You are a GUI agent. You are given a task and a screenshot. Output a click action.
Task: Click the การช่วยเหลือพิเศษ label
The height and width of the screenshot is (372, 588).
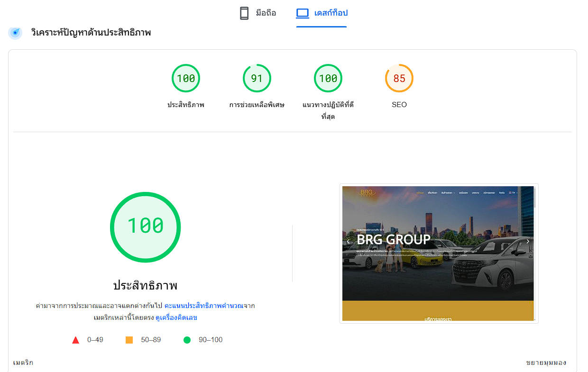257,105
